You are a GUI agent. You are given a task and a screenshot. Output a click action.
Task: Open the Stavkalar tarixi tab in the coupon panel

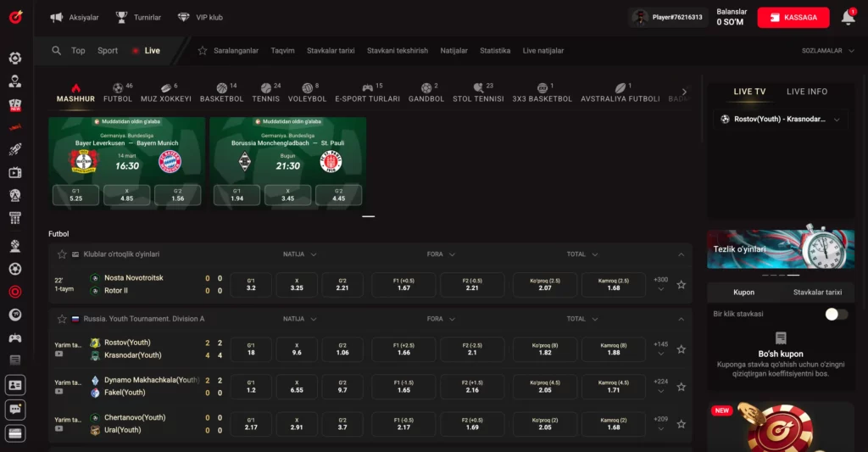(817, 292)
